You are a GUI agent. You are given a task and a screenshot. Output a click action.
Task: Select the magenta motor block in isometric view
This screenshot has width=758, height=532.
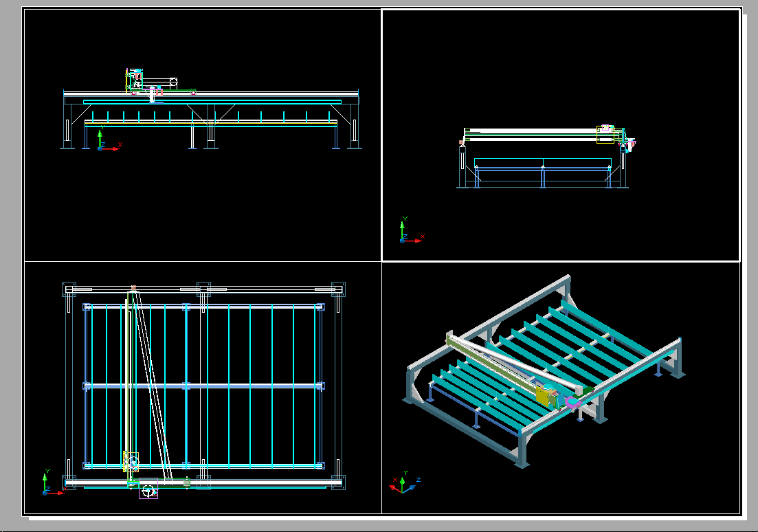[x=572, y=403]
